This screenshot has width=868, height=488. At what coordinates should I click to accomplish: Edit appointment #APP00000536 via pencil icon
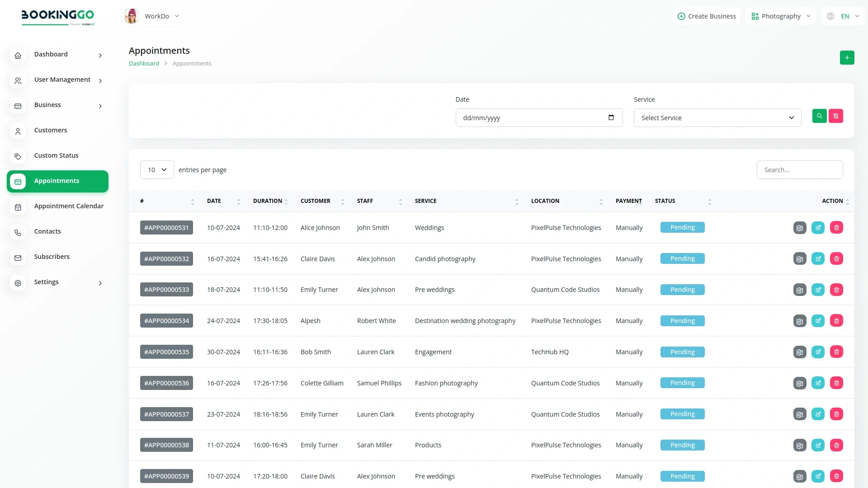pos(818,383)
